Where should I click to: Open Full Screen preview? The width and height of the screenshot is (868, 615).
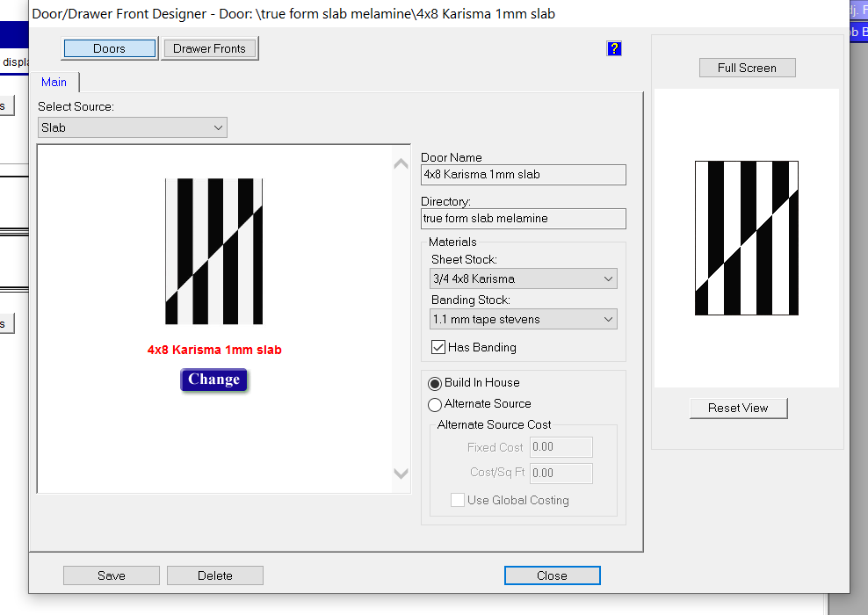(748, 68)
